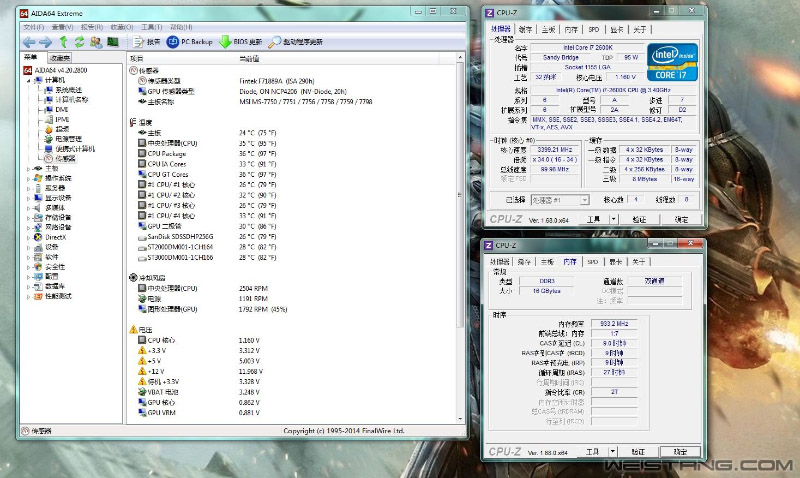Expand the 性能测试 benchmark node
The image size is (800, 478).
click(29, 296)
